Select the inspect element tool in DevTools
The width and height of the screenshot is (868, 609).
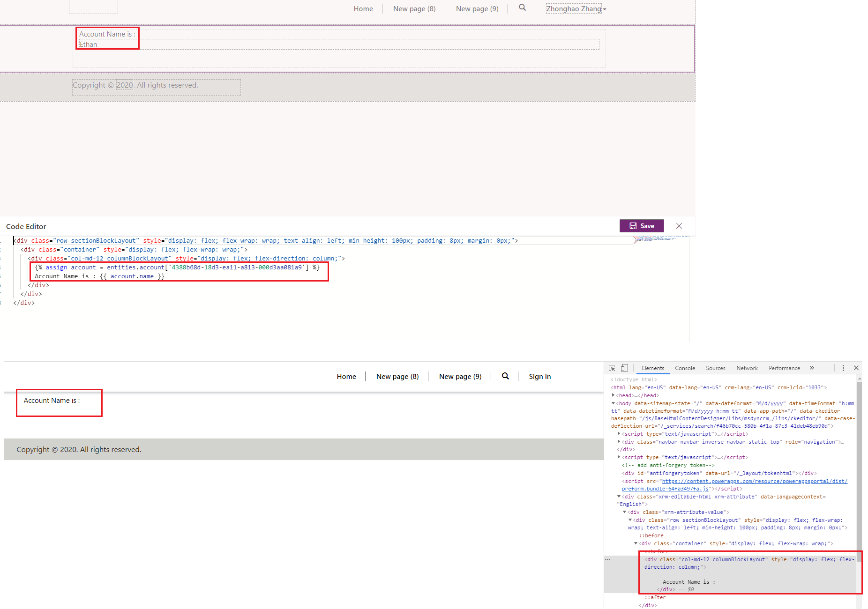[612, 368]
